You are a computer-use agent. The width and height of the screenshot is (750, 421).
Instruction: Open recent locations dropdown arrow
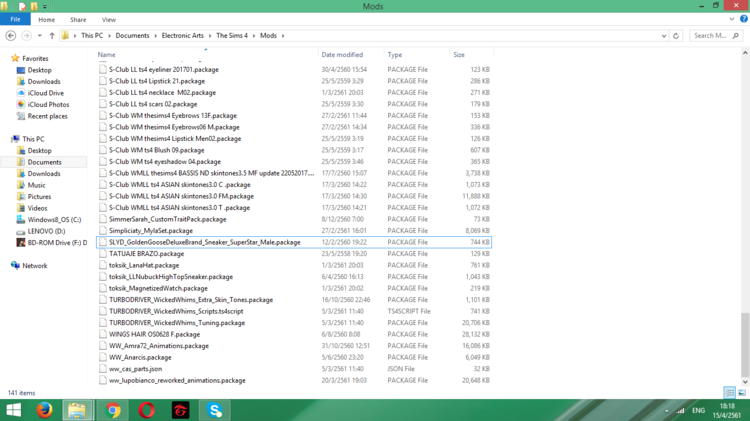click(x=40, y=35)
